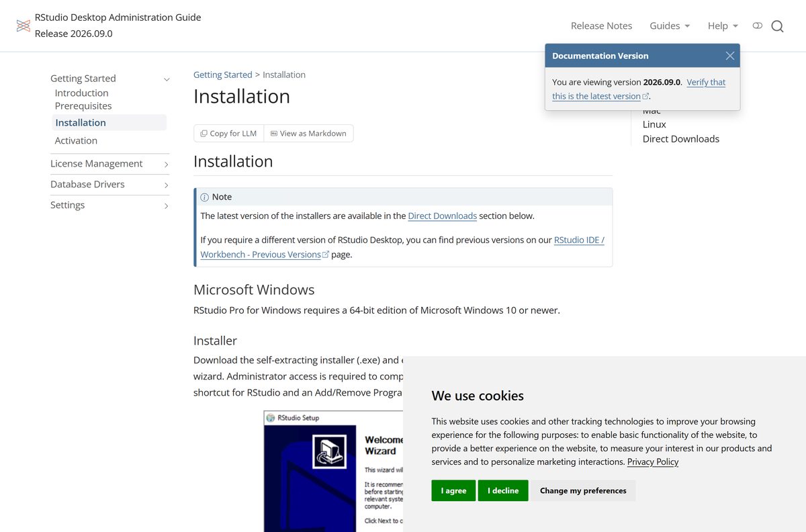
Task: Close the Documentation Version popup
Action: pyautogui.click(x=730, y=56)
